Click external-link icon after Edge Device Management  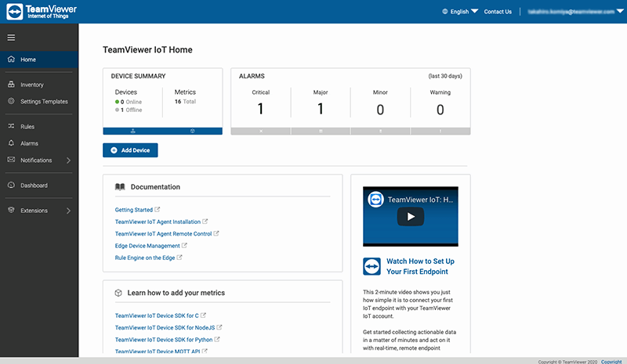(184, 245)
